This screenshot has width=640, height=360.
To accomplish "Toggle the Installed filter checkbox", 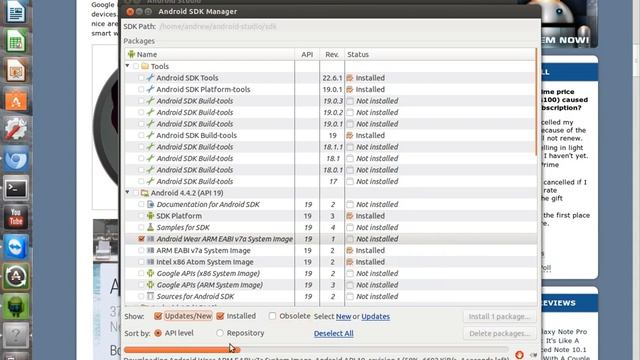I will point(220,316).
